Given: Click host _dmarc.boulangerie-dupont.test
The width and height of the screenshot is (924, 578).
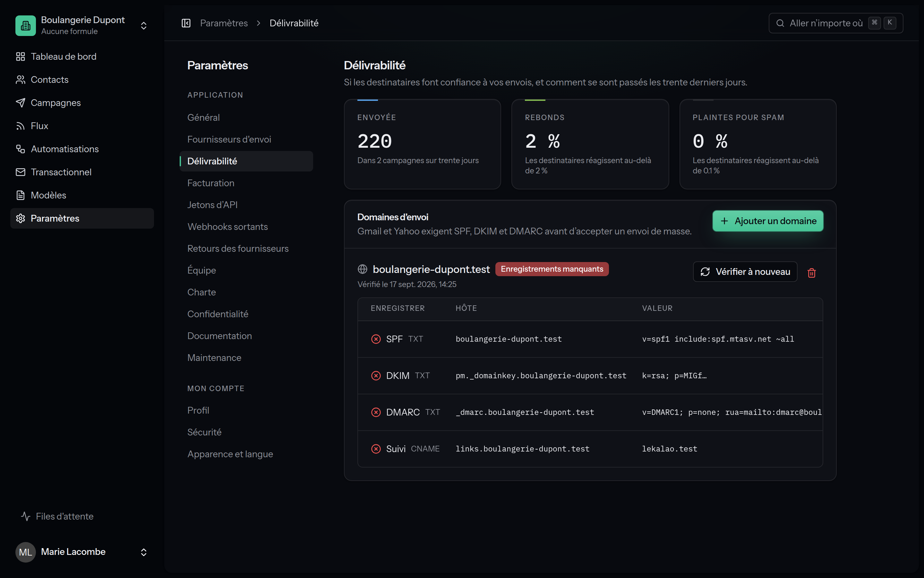Looking at the screenshot, I should [525, 413].
